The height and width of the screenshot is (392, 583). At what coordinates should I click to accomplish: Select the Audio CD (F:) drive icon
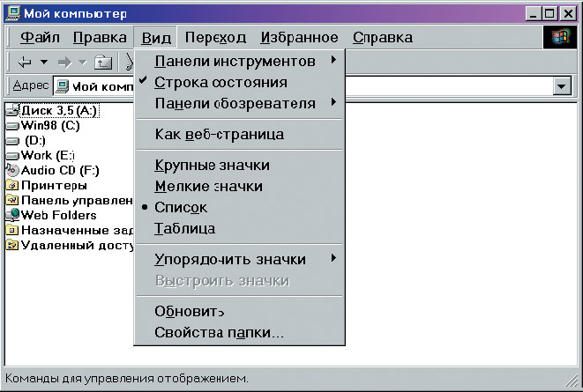[11, 170]
